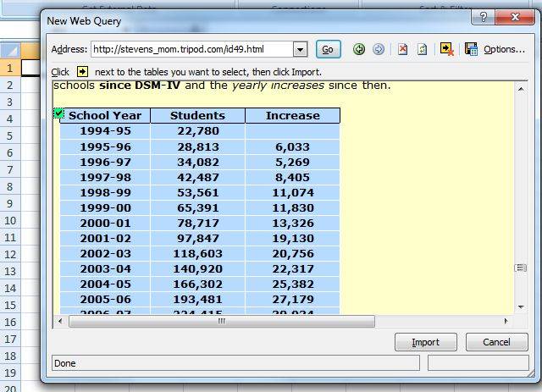Viewport: 542px width, 392px height.
Task: Click the Save Query icon
Action: tap(471, 49)
